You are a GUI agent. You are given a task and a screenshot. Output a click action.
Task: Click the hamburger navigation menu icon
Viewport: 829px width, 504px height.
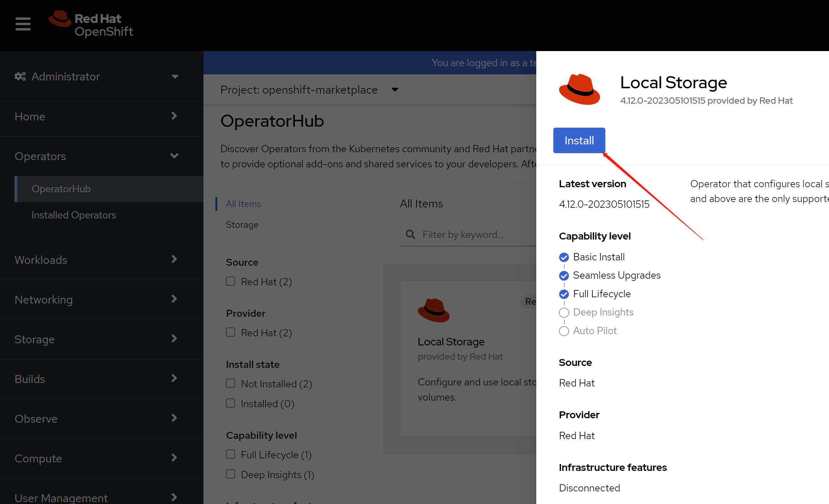pyautogui.click(x=23, y=24)
